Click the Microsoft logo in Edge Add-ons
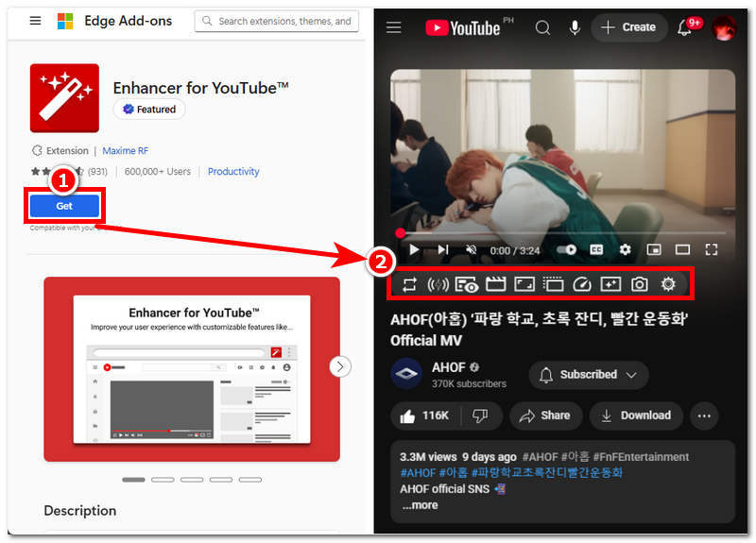Viewport: 756px width, 543px height. pyautogui.click(x=65, y=21)
